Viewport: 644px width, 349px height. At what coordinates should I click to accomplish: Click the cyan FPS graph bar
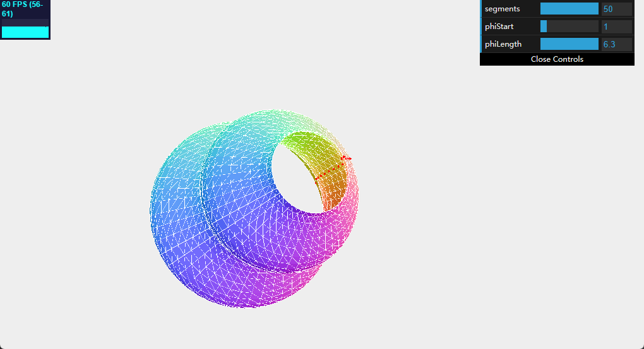25,32
